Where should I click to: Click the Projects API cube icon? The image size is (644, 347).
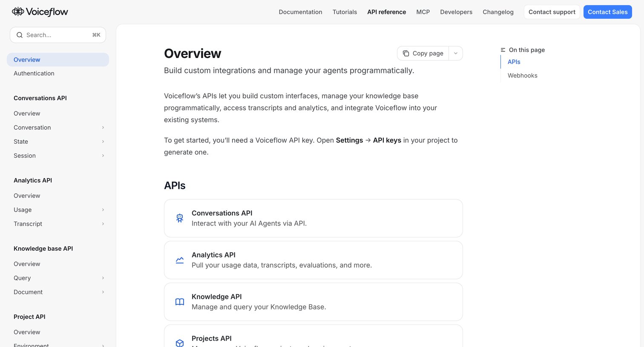click(x=180, y=343)
